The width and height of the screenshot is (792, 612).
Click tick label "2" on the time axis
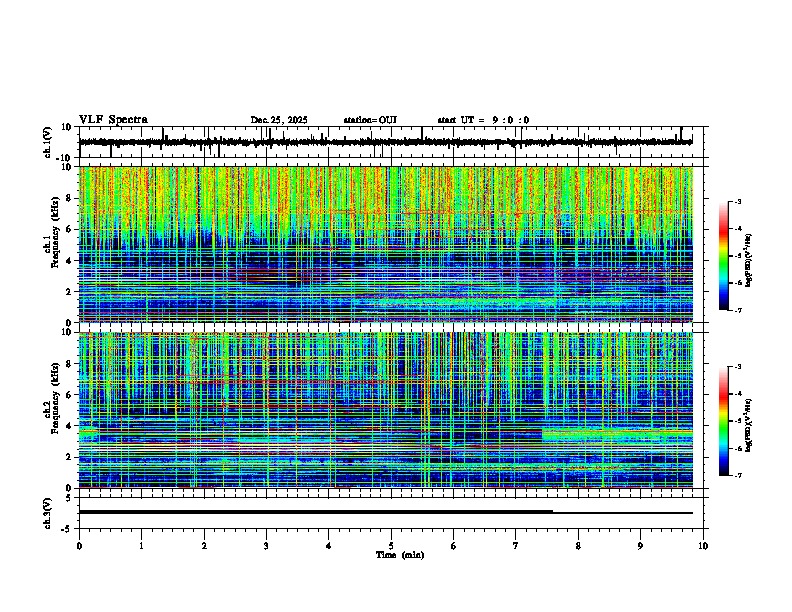click(x=204, y=546)
